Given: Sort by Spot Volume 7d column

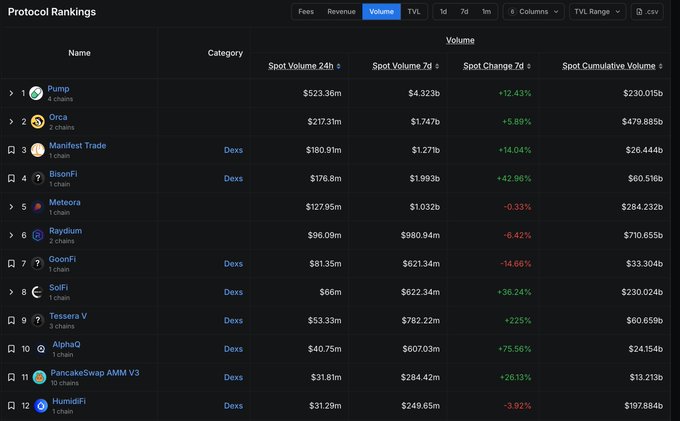Looking at the screenshot, I should coord(405,66).
